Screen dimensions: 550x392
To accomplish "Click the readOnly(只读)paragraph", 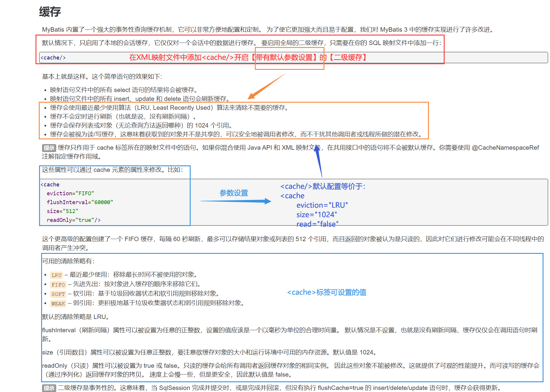I will point(291,370).
